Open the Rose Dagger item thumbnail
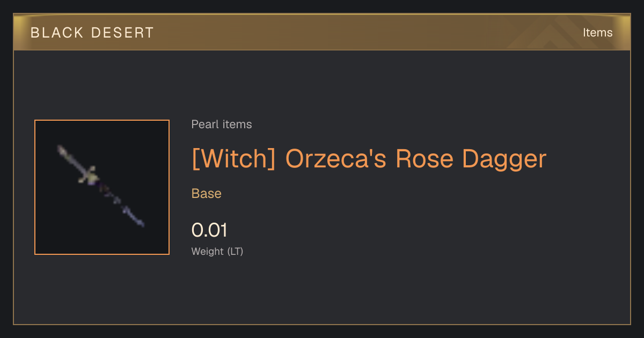The width and height of the screenshot is (644, 338). (102, 187)
